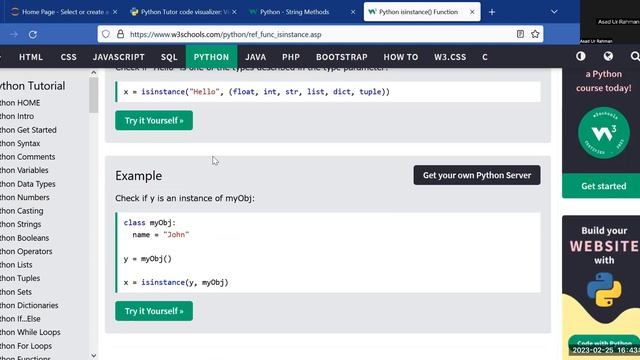The image size is (640, 360).
Task: Open the globe language icon
Action: [x=608, y=56]
